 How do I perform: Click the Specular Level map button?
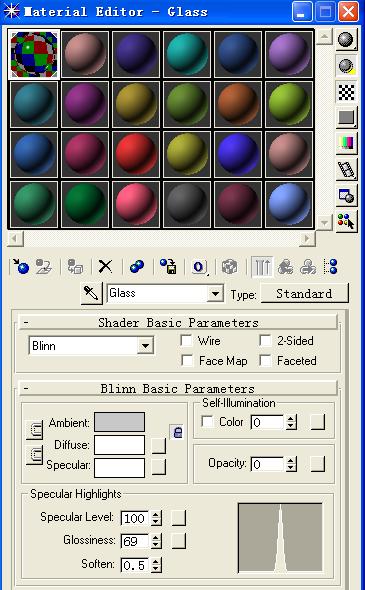(178, 518)
